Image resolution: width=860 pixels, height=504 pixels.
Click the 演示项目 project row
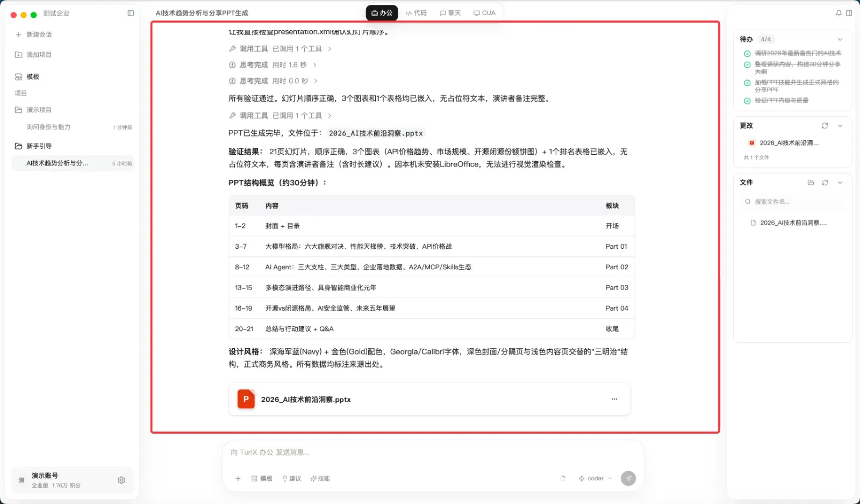pos(73,110)
